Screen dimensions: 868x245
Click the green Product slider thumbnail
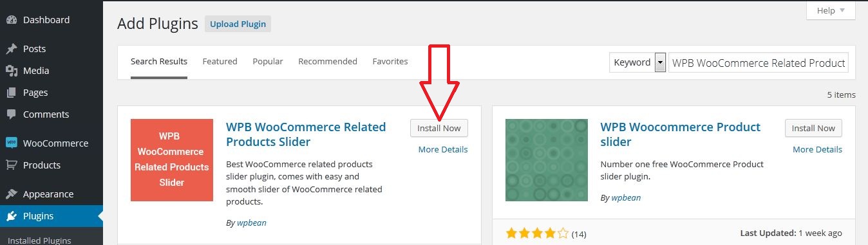547,160
